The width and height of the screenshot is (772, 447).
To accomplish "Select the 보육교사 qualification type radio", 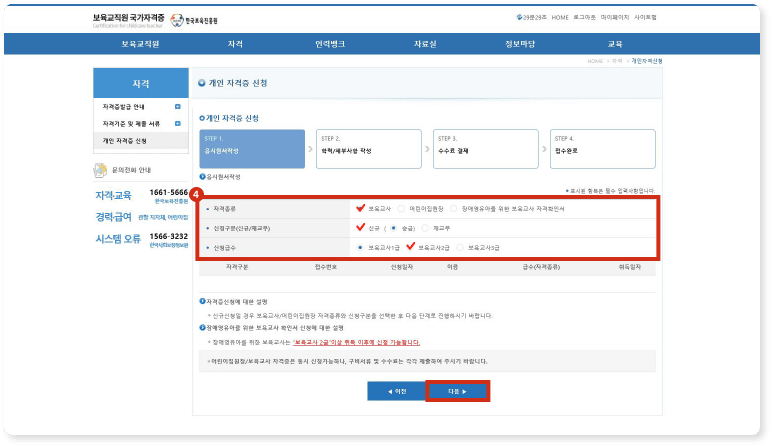I will [360, 209].
